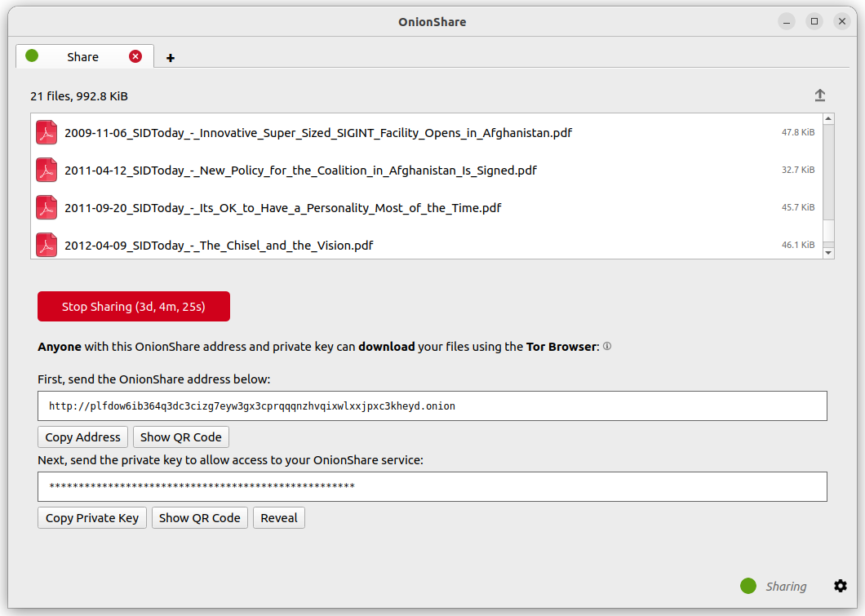The height and width of the screenshot is (616, 865).
Task: Click the info icon after Tor Browser
Action: [x=607, y=346]
